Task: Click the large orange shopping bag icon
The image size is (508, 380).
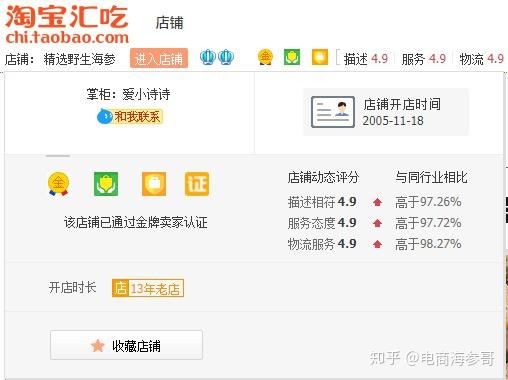Action: point(154,184)
